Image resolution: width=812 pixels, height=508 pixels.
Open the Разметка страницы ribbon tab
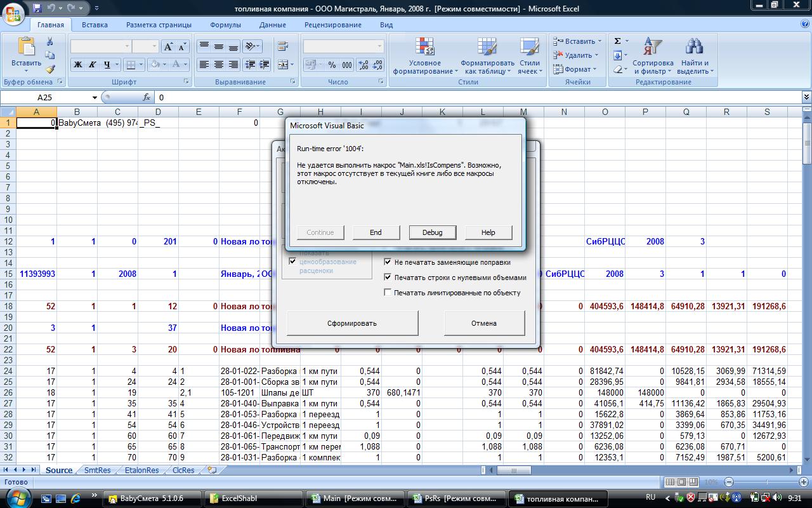click(x=159, y=25)
